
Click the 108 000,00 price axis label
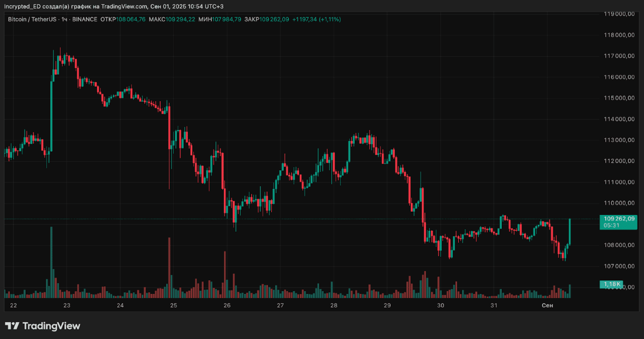coord(619,245)
